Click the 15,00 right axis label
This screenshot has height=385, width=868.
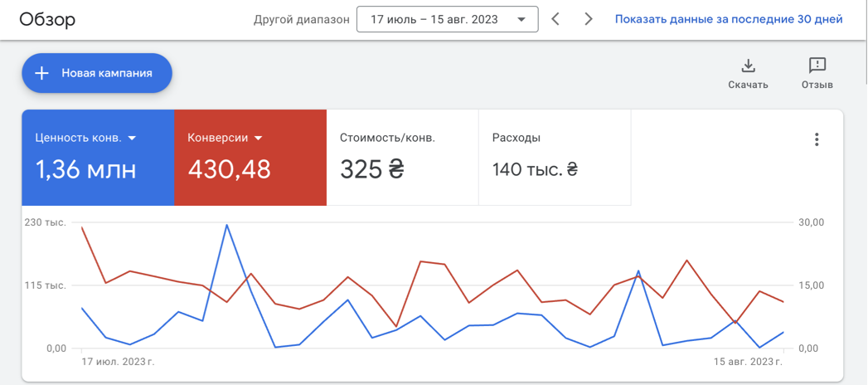pos(810,285)
